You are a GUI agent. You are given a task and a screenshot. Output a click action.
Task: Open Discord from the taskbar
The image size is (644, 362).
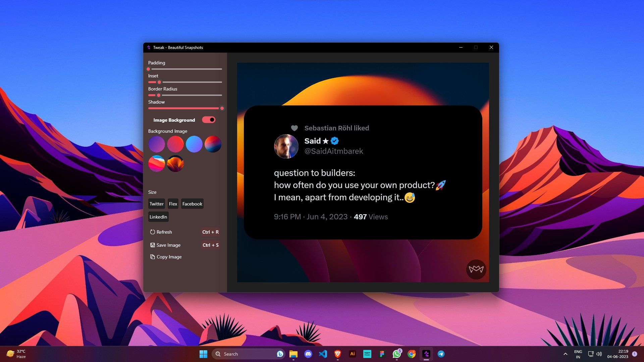coord(308,354)
